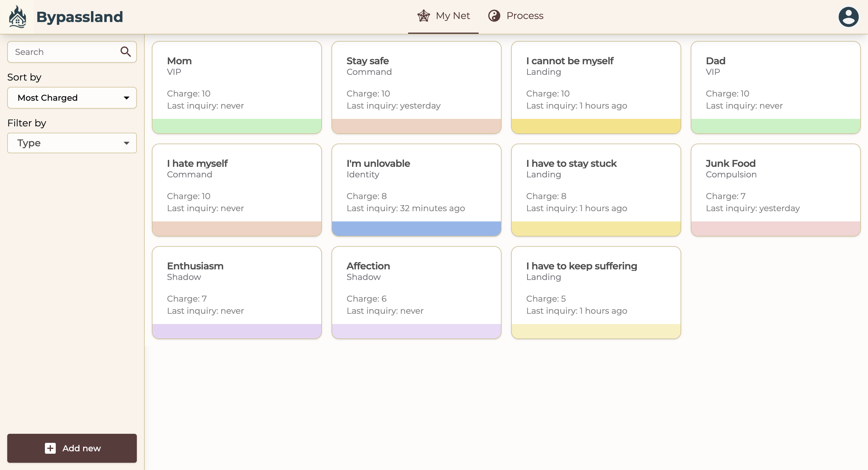Screen dimensions: 868x470
Task: Click the magnifying glass search icon
Action: (x=125, y=52)
